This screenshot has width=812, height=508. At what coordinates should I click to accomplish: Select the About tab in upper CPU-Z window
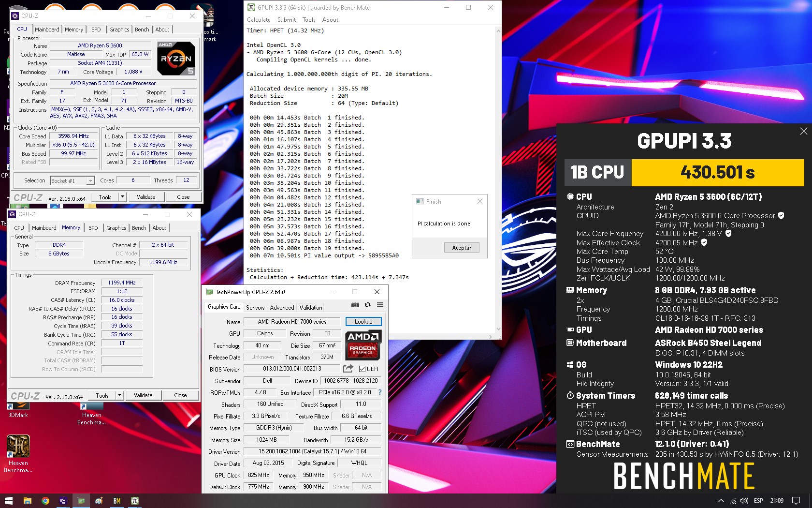tap(162, 30)
